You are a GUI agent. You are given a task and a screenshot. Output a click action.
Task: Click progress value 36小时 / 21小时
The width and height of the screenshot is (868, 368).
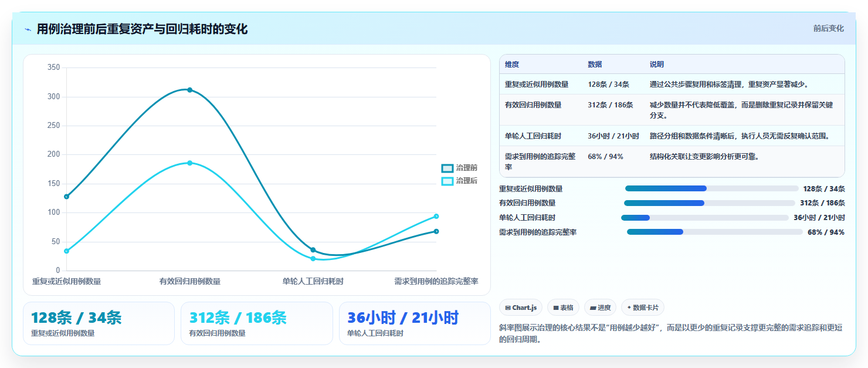pos(819,218)
